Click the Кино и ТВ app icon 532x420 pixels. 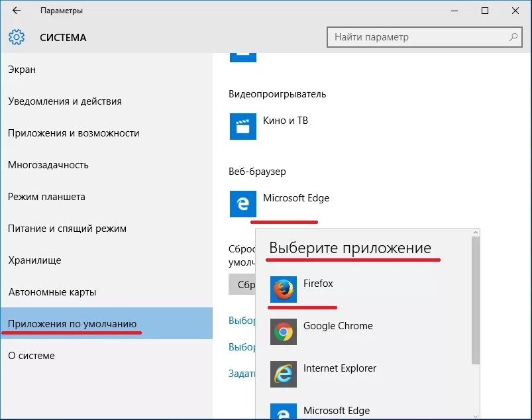tap(243, 127)
